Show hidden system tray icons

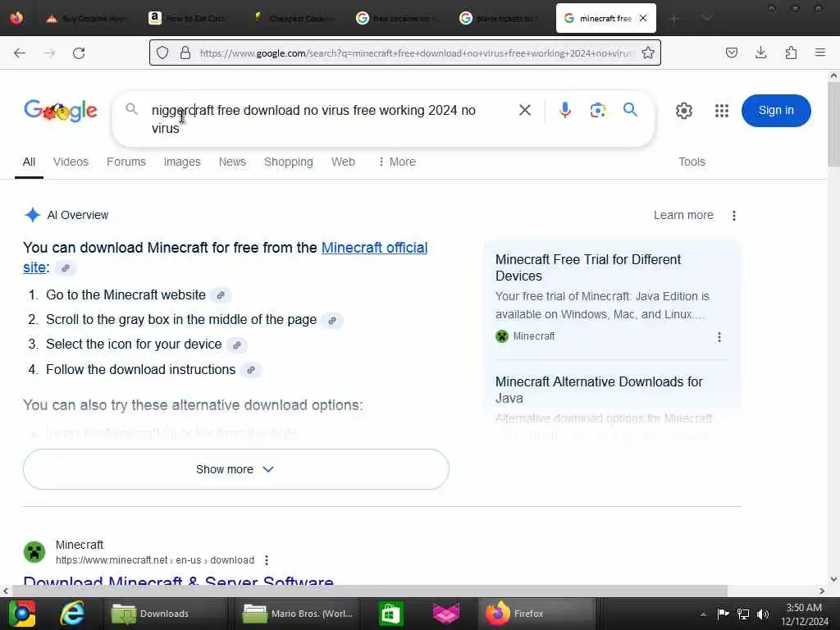703,614
